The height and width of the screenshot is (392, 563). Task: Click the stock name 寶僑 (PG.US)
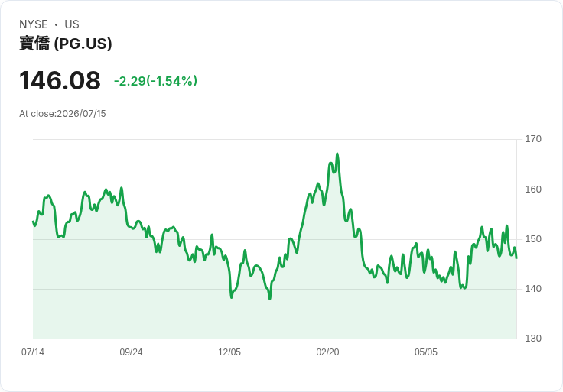[x=65, y=44]
